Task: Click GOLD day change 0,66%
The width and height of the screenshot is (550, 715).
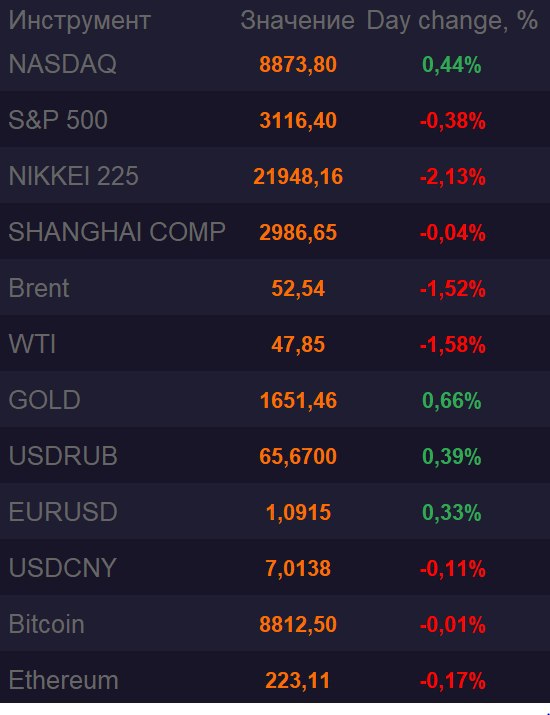Action: click(451, 401)
